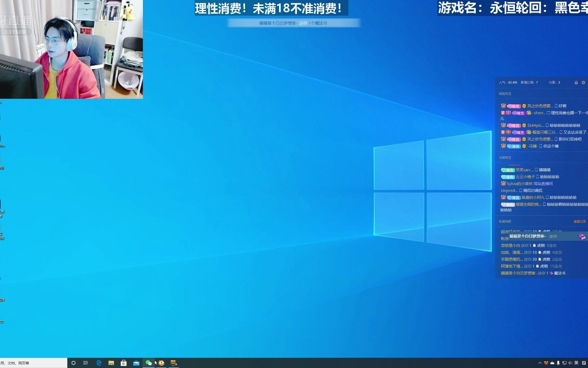The image size is (588, 368).
Task: Open chat panel settings gear
Action: pos(583,82)
